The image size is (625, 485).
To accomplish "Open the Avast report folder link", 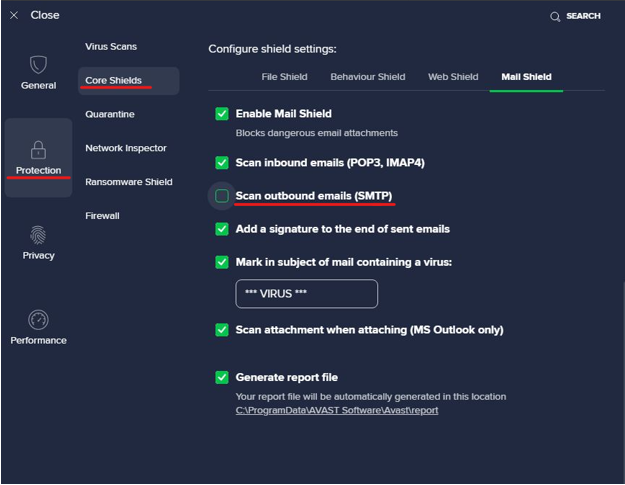I will (x=337, y=410).
